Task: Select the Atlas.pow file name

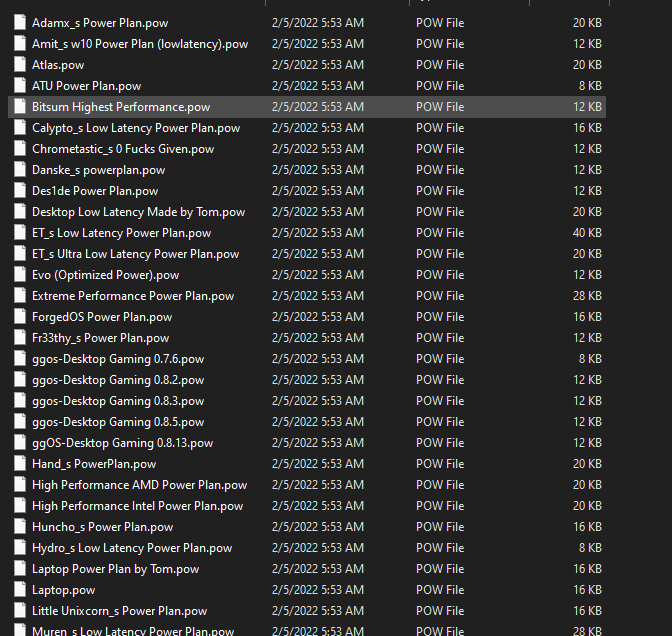Action: [58, 65]
